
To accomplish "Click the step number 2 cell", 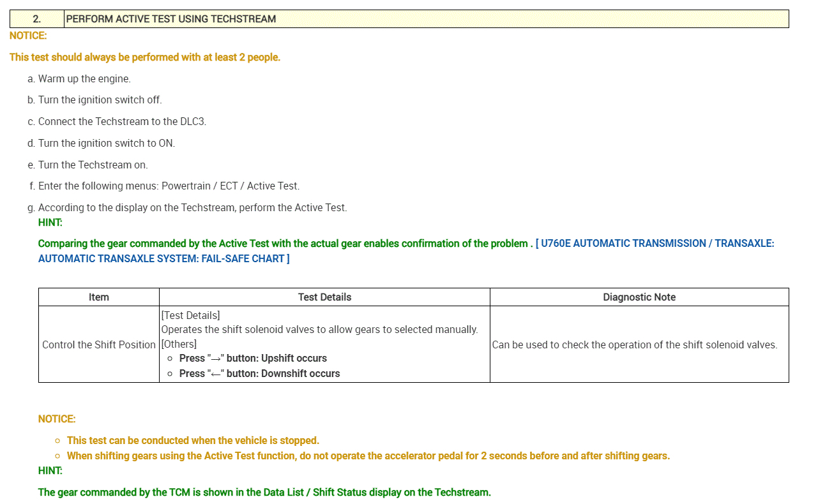I will [37, 19].
